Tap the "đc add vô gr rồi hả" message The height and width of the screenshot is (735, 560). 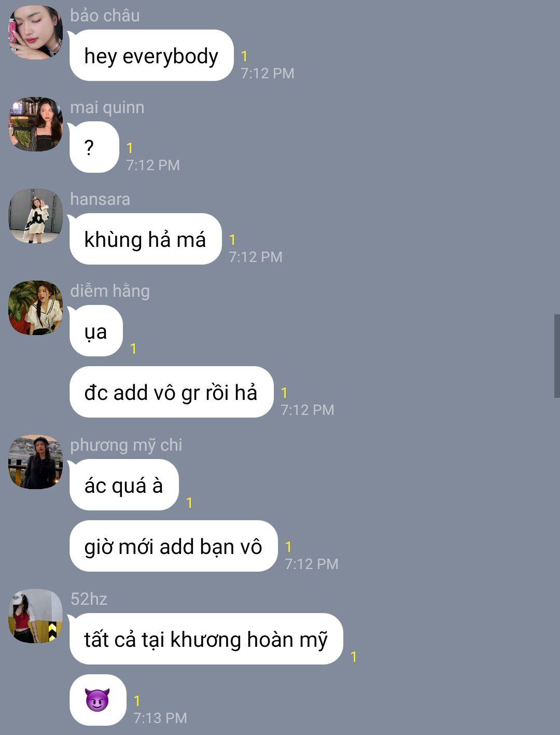[x=172, y=392]
